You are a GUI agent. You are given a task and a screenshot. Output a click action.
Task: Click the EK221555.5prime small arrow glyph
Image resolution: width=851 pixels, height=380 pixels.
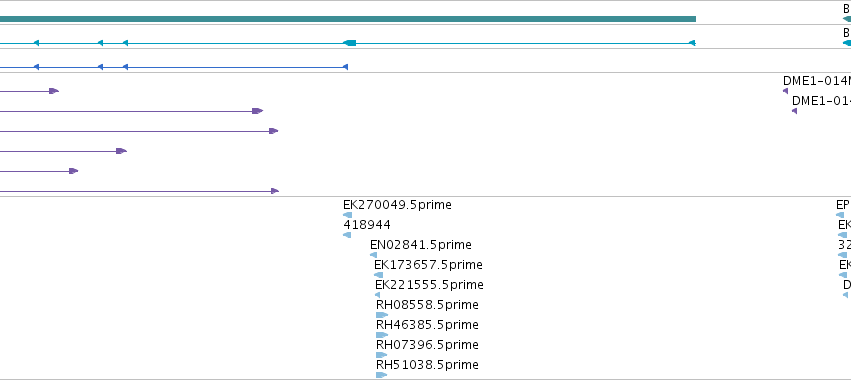[378, 295]
